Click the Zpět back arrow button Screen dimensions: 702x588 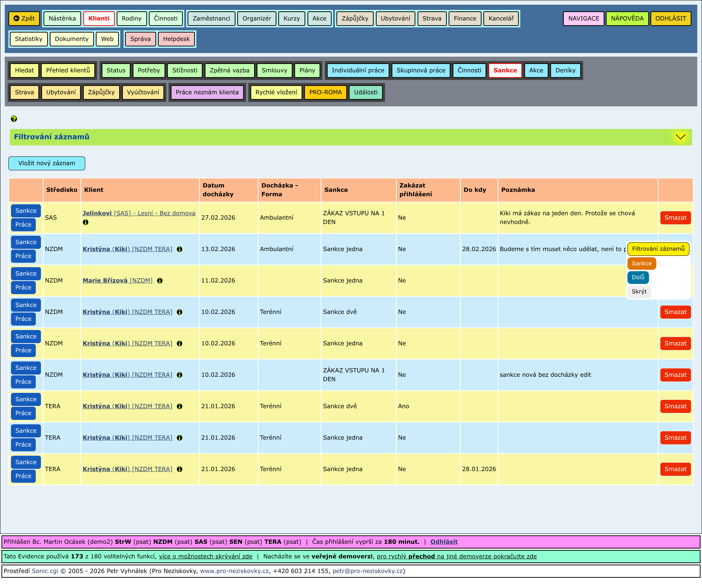24,18
